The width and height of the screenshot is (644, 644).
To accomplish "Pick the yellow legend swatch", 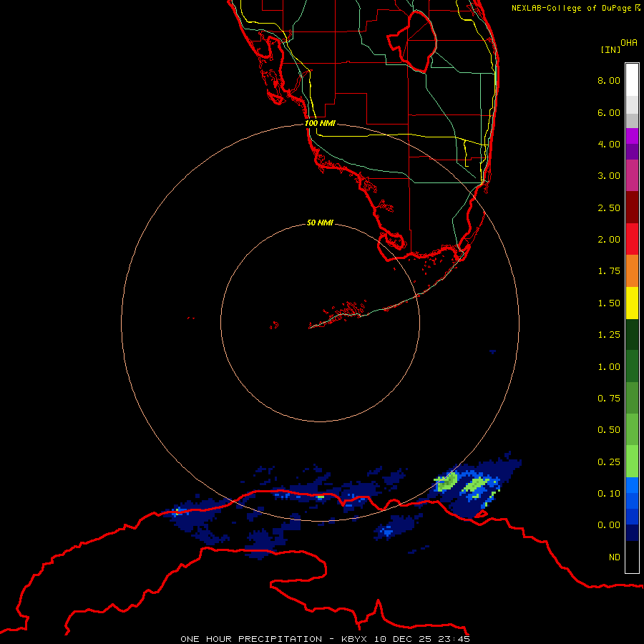I will 632,303.
